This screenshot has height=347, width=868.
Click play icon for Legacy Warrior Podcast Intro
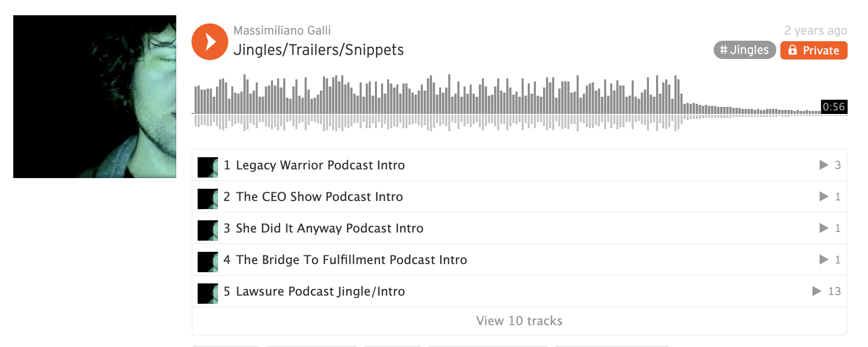pos(824,165)
